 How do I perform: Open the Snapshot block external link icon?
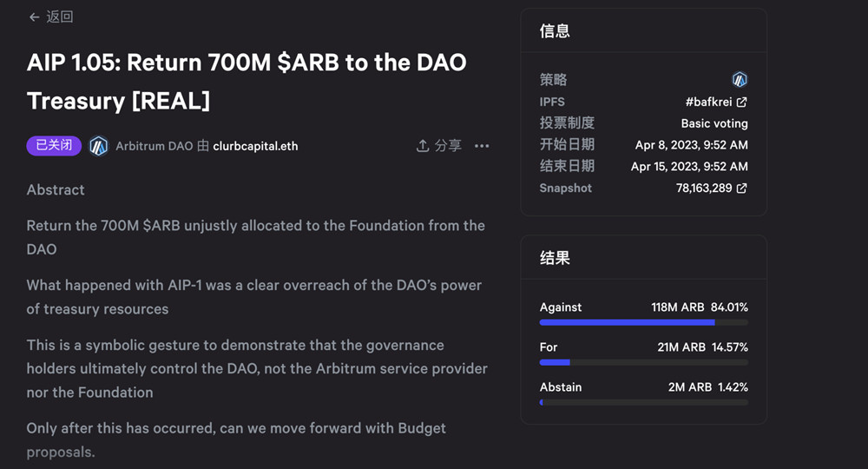pyautogui.click(x=742, y=188)
